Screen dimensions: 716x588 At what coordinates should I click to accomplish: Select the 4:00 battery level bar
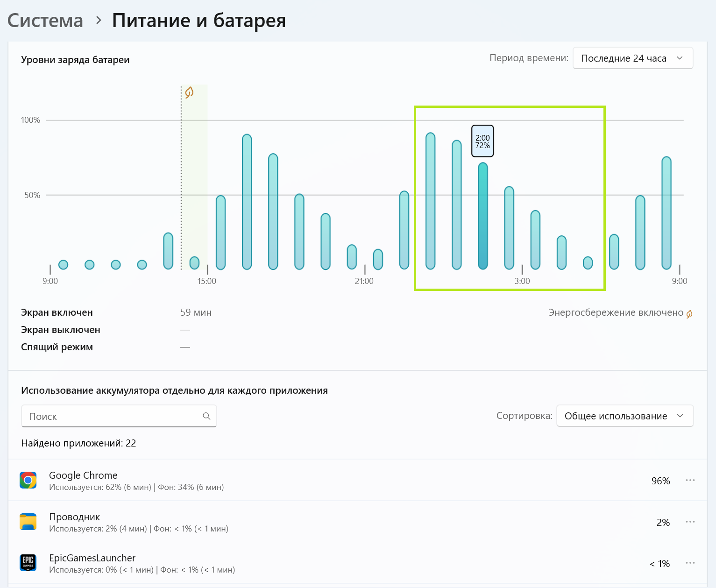(535, 240)
